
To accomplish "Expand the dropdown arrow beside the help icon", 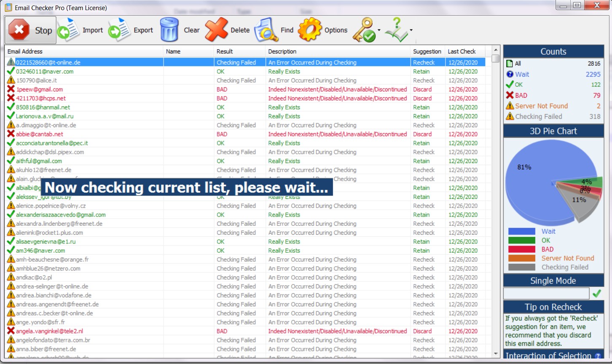I will 411,30.
